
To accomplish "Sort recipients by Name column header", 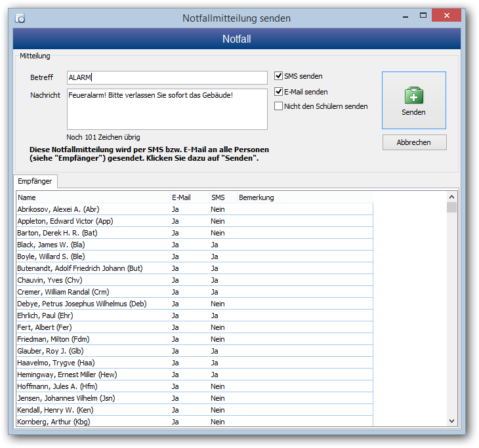I will [92, 197].
